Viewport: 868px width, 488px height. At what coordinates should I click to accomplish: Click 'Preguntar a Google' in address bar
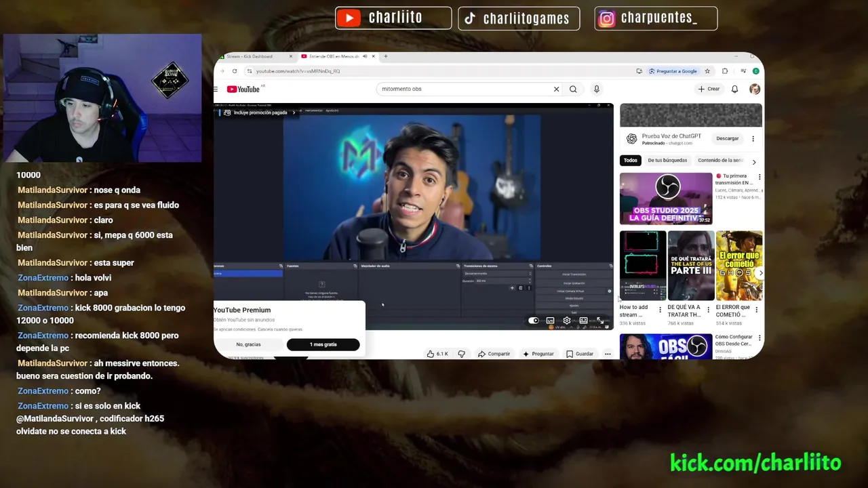[673, 71]
